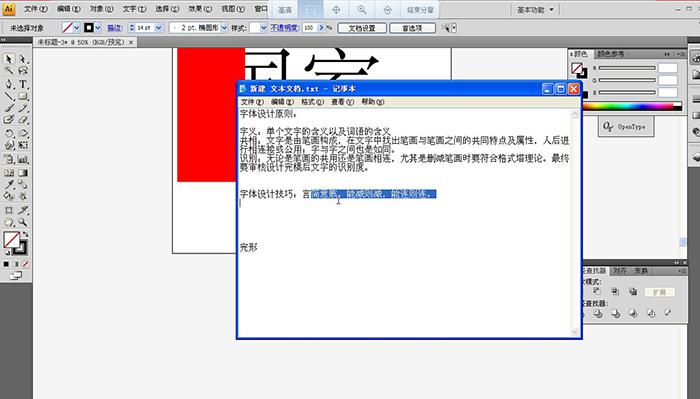Switch to the 变换 panel tab
This screenshot has width=700, height=399.
click(x=641, y=271)
